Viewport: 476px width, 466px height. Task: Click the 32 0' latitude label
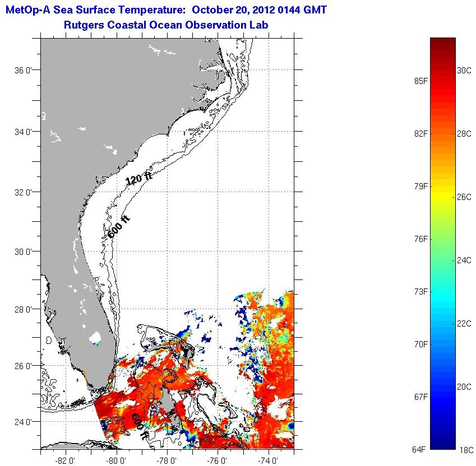[23, 193]
